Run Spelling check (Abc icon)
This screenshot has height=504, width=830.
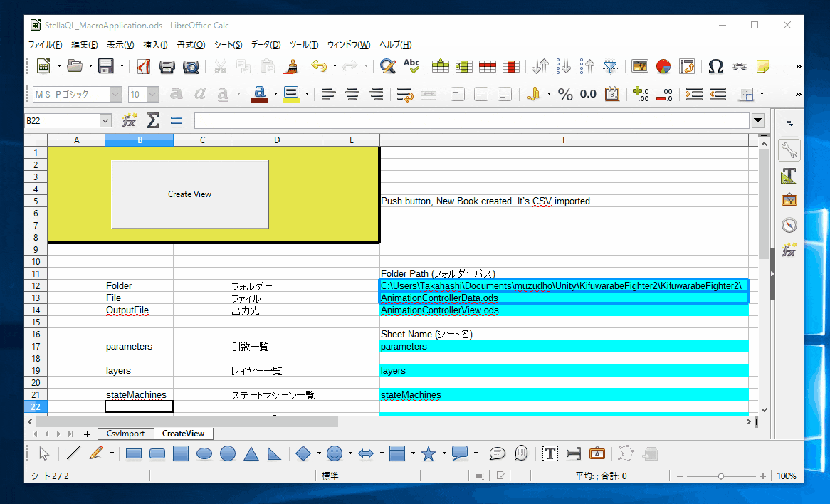point(411,66)
